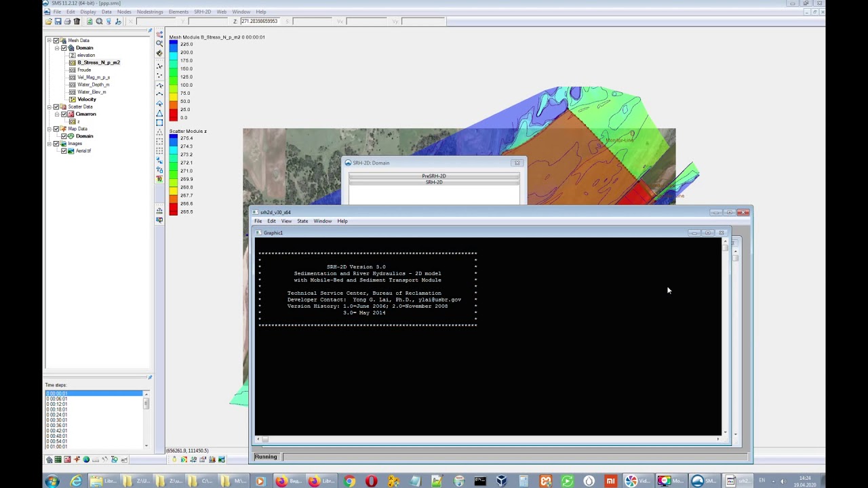Select the Velocity vector dataset
This screenshot has height=488, width=868.
[87, 100]
